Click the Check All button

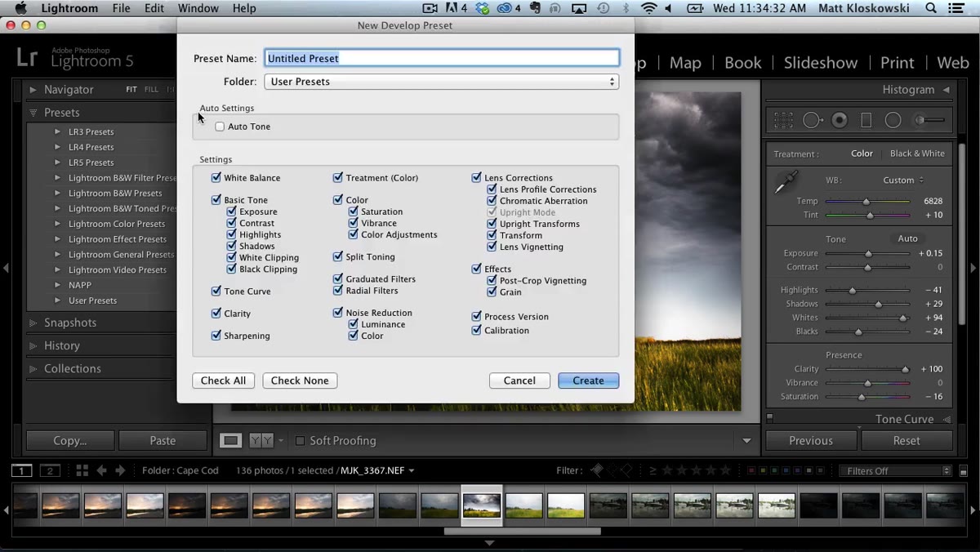click(224, 381)
